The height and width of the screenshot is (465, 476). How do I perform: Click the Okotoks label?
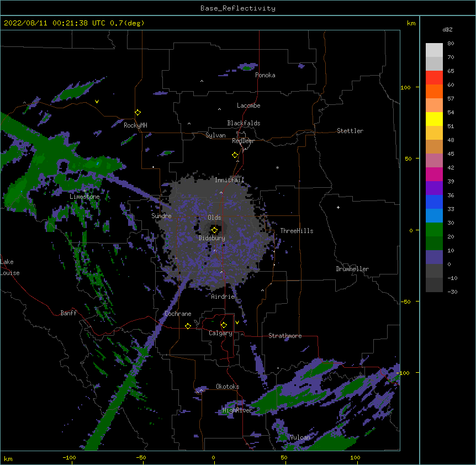228,387
